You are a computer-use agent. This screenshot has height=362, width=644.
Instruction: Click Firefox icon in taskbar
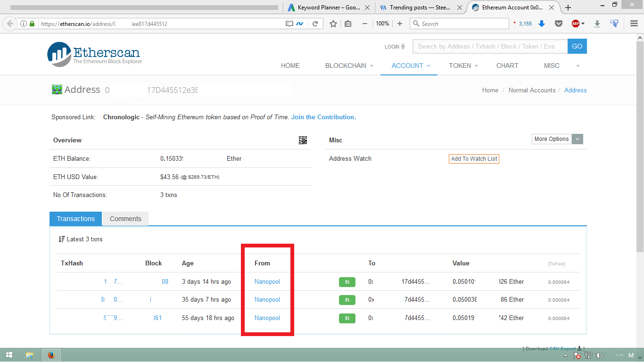point(51,355)
